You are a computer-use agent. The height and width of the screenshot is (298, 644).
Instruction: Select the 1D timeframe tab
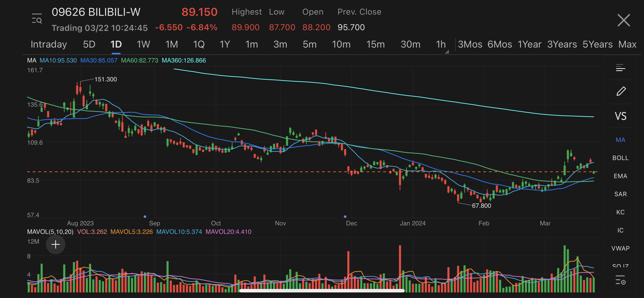[116, 44]
